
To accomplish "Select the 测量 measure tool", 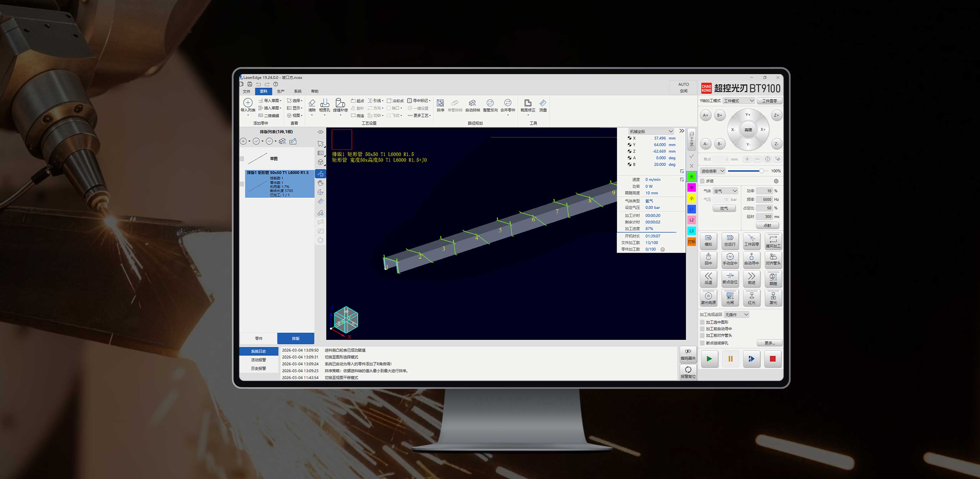I will tap(543, 103).
